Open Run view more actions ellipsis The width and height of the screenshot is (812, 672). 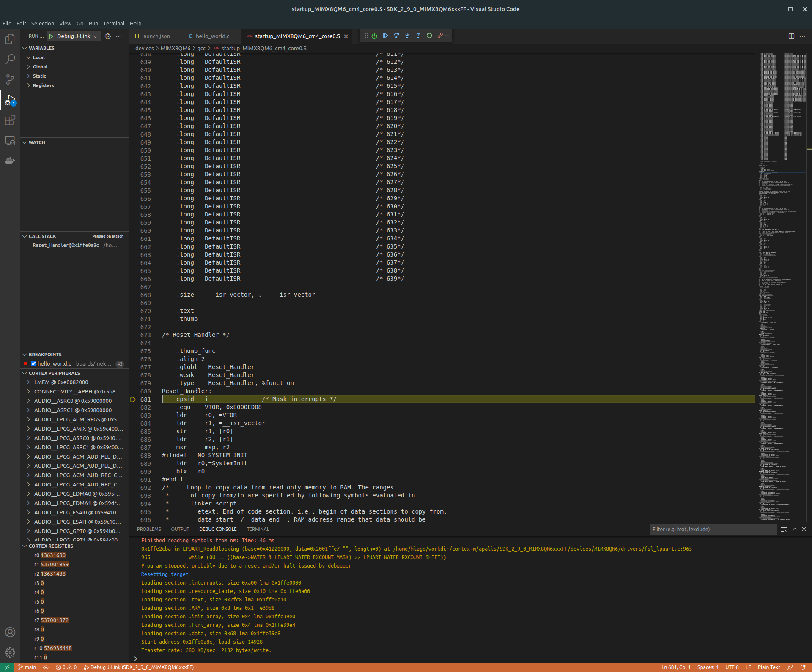coord(119,36)
